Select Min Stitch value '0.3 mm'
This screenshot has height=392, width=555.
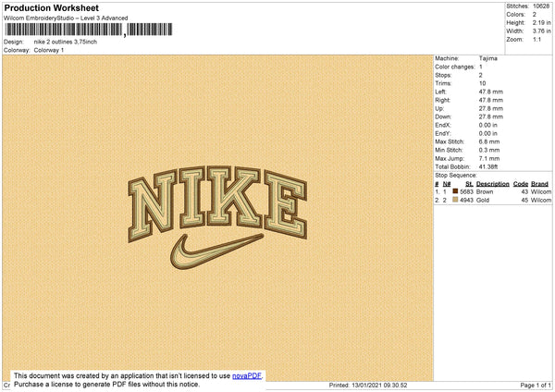coord(489,151)
